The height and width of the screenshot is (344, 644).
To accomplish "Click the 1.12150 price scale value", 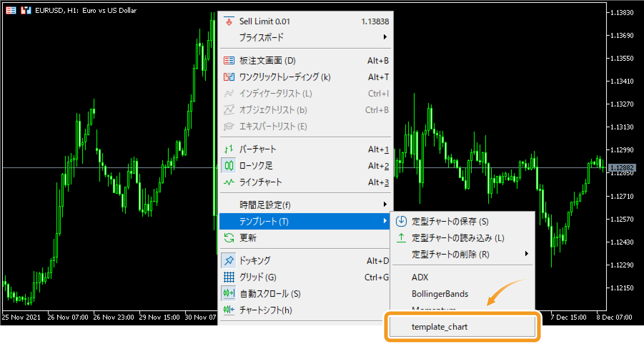I will [x=622, y=288].
